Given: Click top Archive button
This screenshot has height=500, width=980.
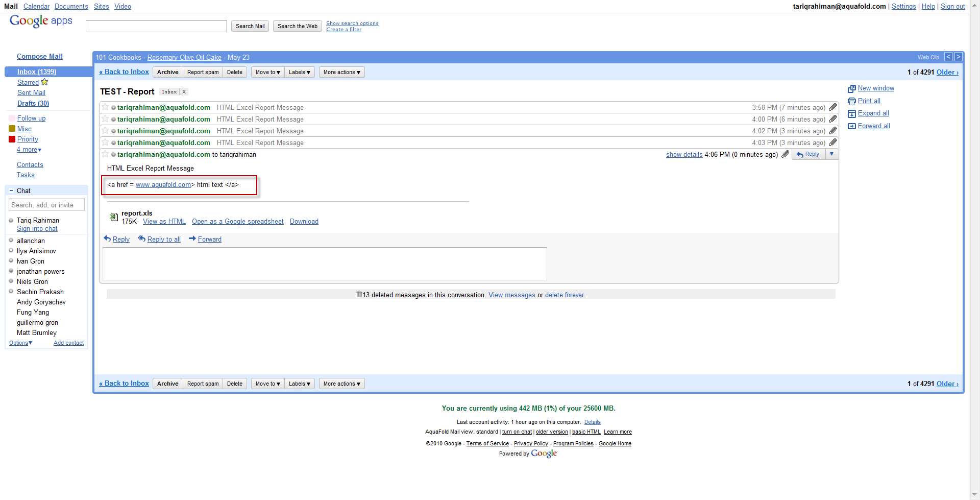Looking at the screenshot, I should [168, 72].
